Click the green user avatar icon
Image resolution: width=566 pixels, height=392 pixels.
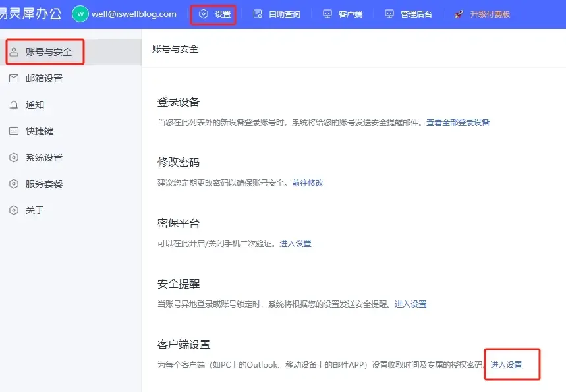click(80, 14)
